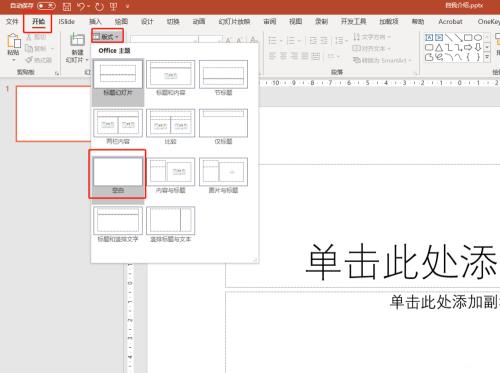Select the straight Line shape

coord(449,37)
